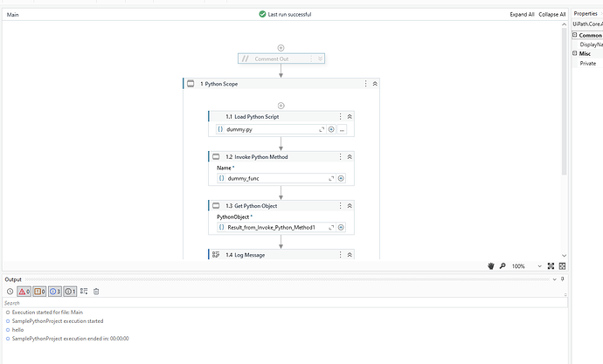Collapse the Invoke Python Method activity
Screen dimensions: 603x364
pos(350,157)
